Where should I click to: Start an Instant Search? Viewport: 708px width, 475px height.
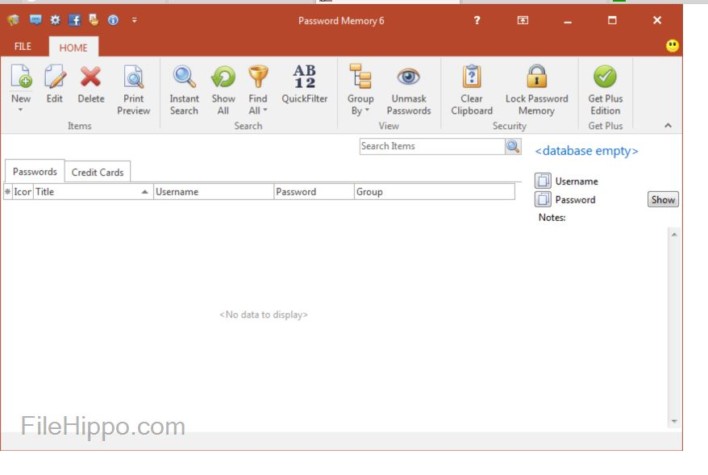tap(184, 89)
